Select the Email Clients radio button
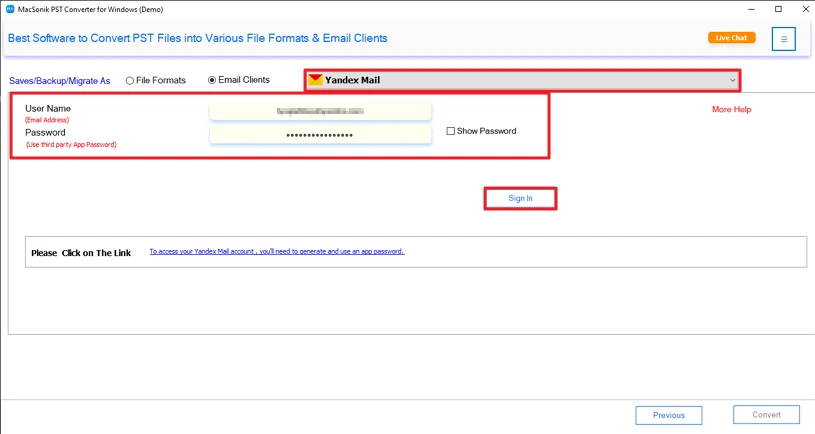Viewport: 815px width, 434px height. click(x=212, y=80)
